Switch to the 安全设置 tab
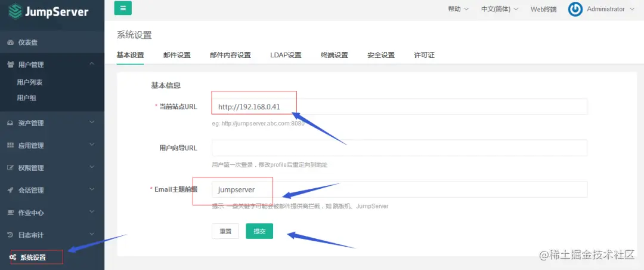Viewport: 644px width, 270px height. point(380,55)
